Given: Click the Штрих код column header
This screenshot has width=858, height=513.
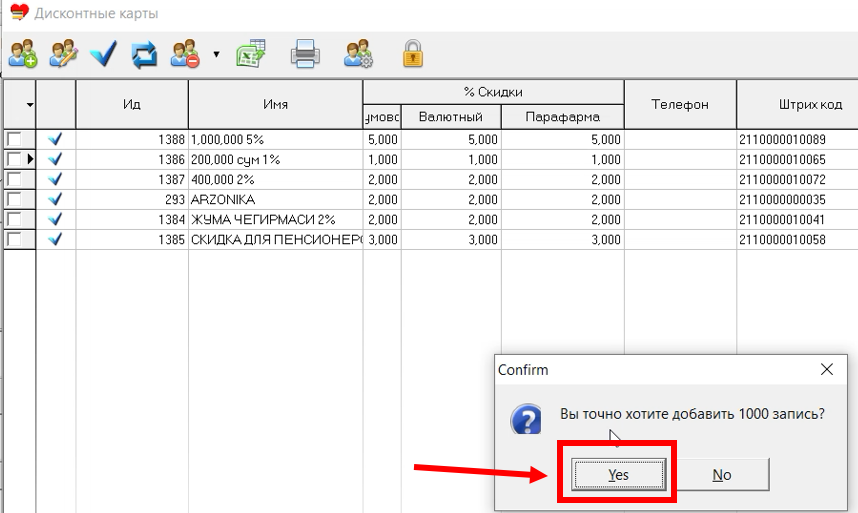Looking at the screenshot, I should [x=798, y=104].
